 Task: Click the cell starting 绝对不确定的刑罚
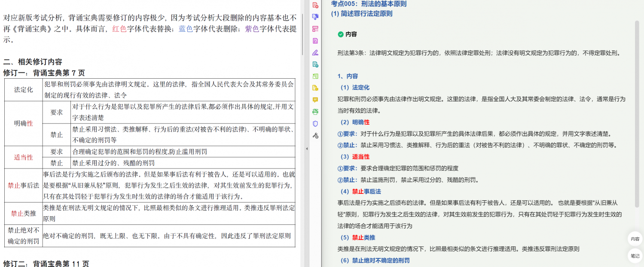tap(169, 236)
